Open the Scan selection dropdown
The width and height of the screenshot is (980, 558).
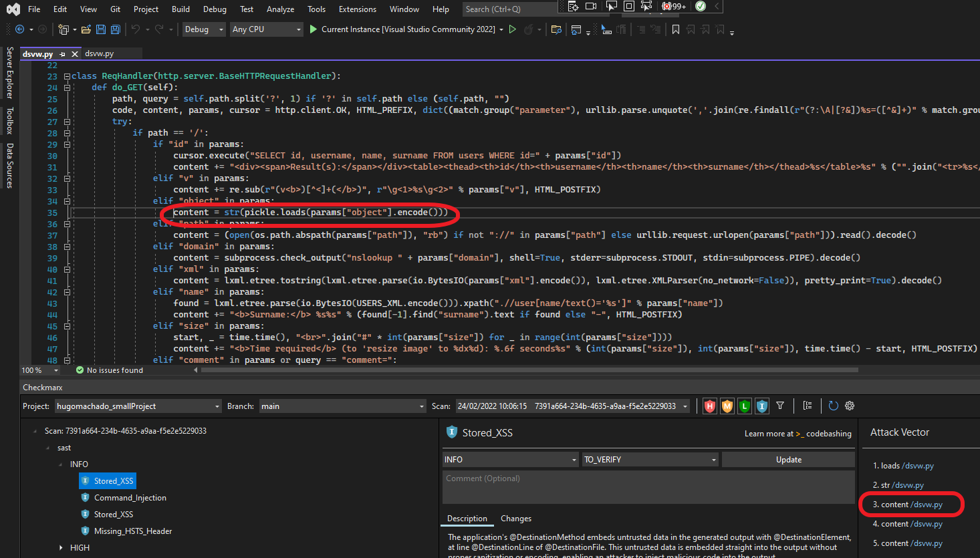(572, 406)
